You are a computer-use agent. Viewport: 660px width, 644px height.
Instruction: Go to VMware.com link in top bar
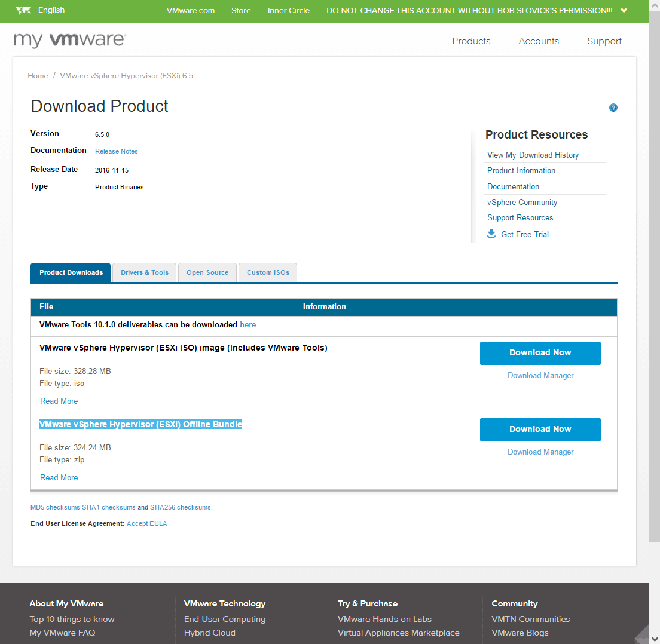[x=190, y=11]
